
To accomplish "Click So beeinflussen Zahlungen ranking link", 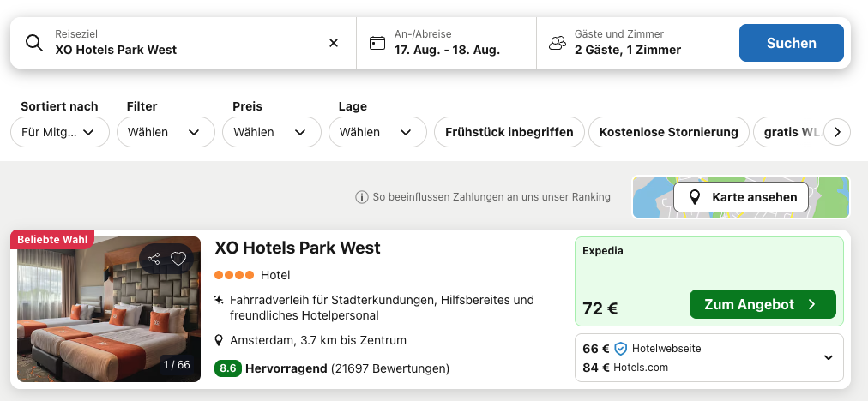I will pos(491,197).
